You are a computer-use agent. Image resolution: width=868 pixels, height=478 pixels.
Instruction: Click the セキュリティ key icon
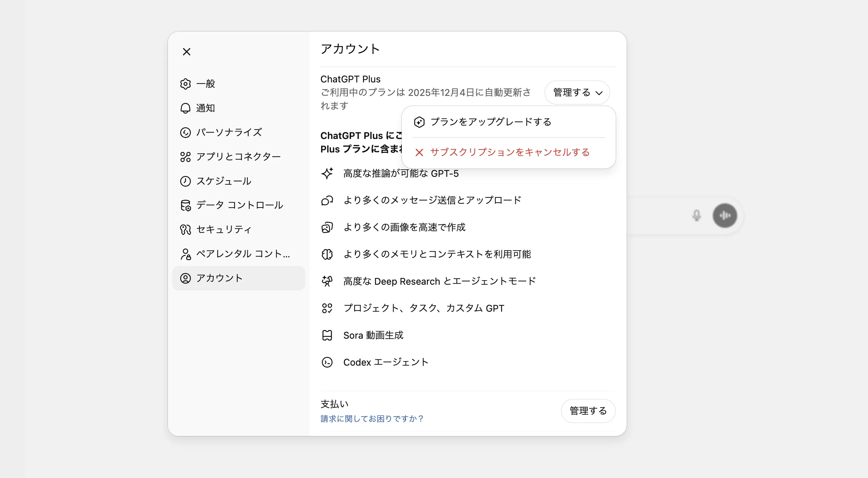coord(186,229)
